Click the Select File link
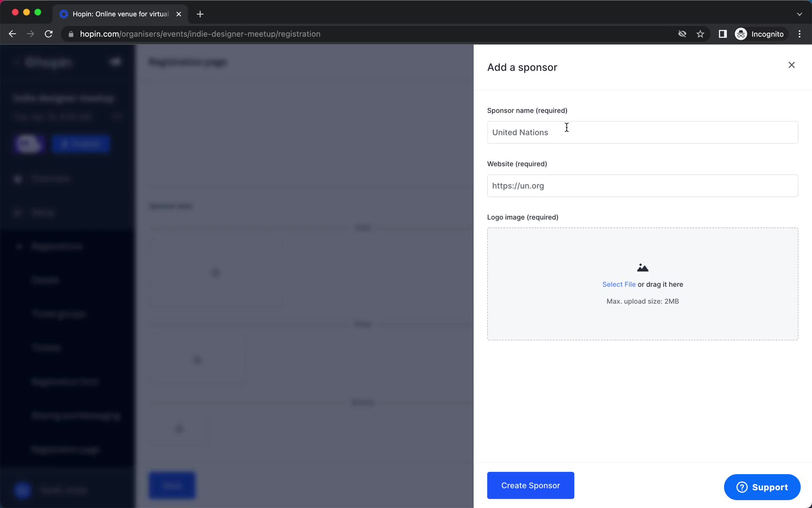 pyautogui.click(x=619, y=284)
